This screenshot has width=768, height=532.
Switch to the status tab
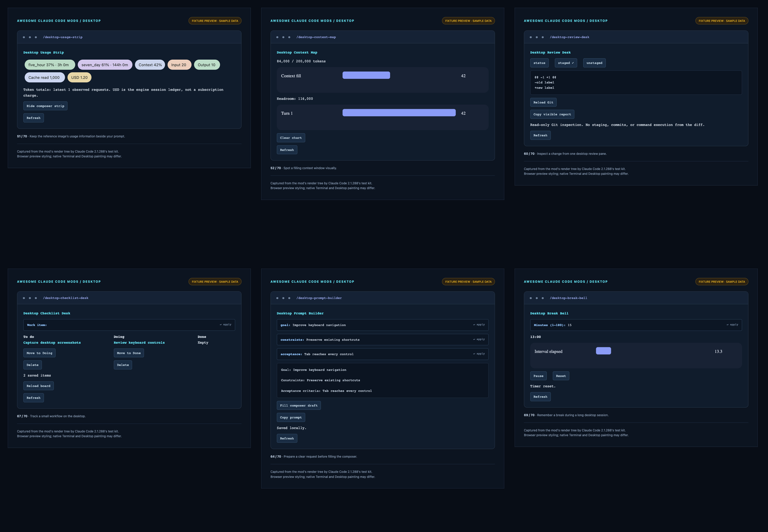tap(540, 63)
